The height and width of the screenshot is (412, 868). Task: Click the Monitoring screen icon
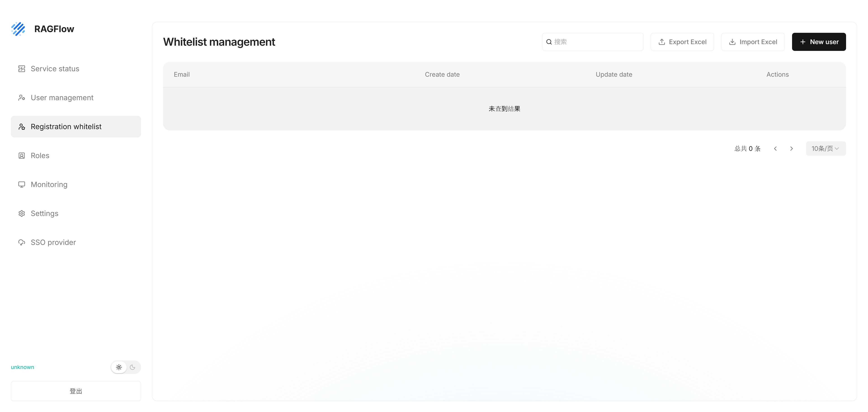click(x=21, y=185)
